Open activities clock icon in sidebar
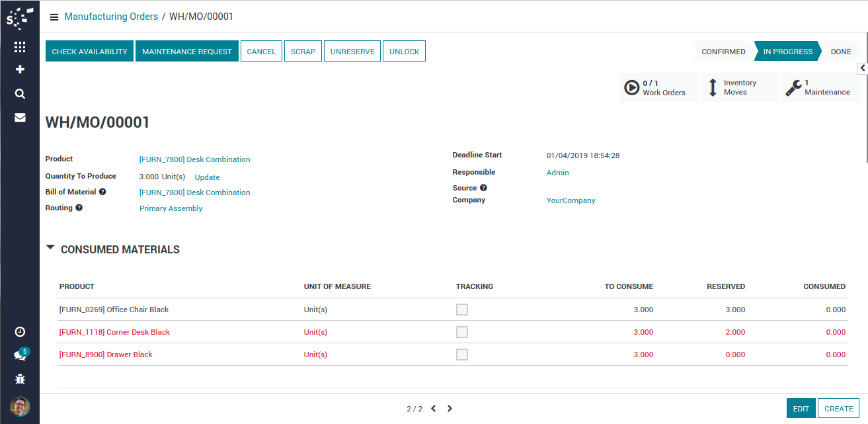 [20, 331]
